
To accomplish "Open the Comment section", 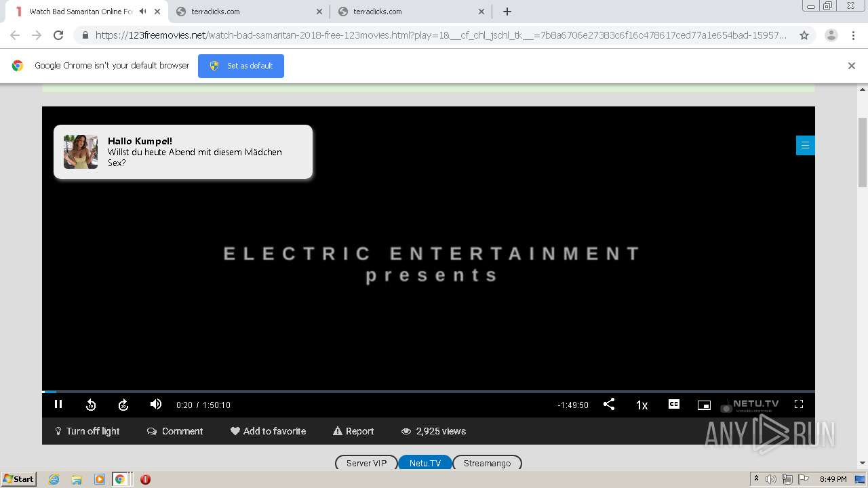I will 175,431.
